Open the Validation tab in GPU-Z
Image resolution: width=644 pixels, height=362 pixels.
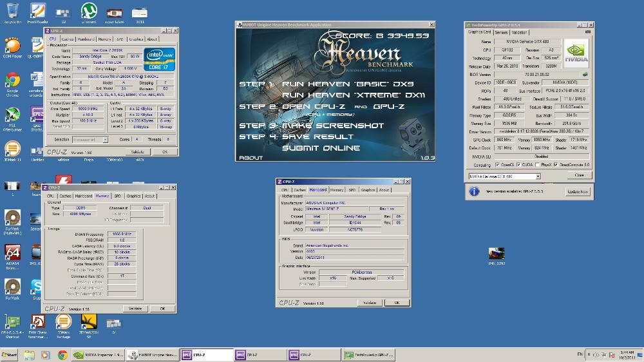(x=519, y=32)
